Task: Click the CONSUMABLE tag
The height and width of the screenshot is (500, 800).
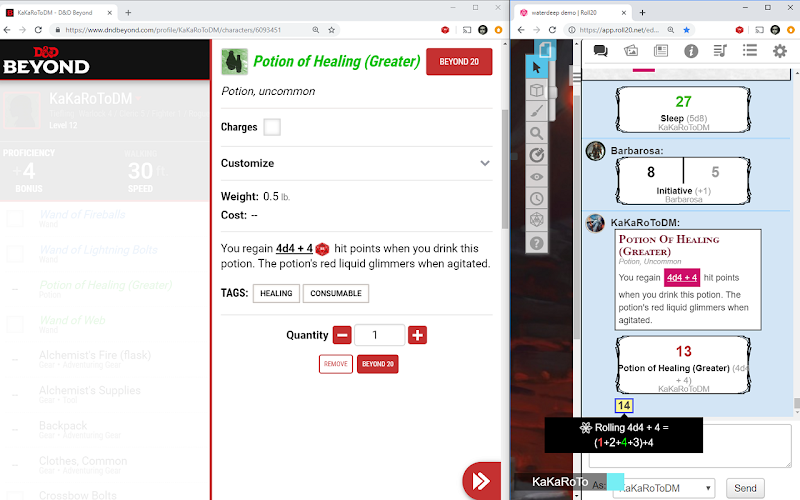Action: [x=336, y=293]
